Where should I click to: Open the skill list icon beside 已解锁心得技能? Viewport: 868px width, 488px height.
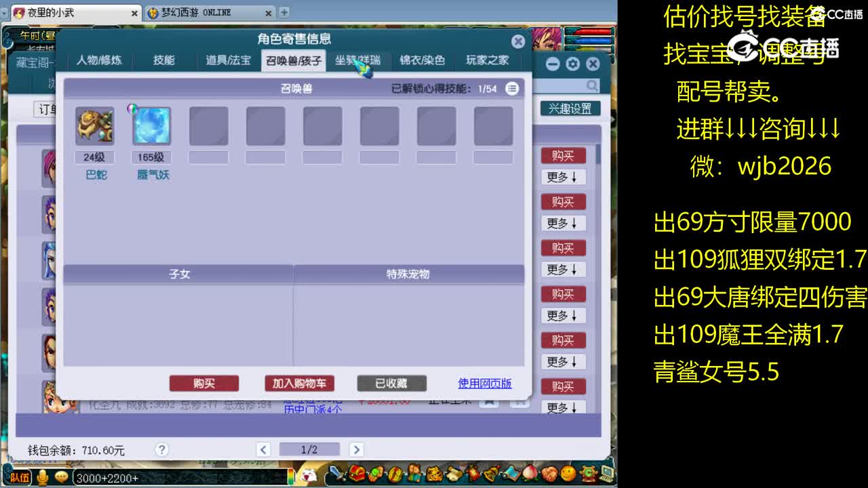(x=513, y=89)
